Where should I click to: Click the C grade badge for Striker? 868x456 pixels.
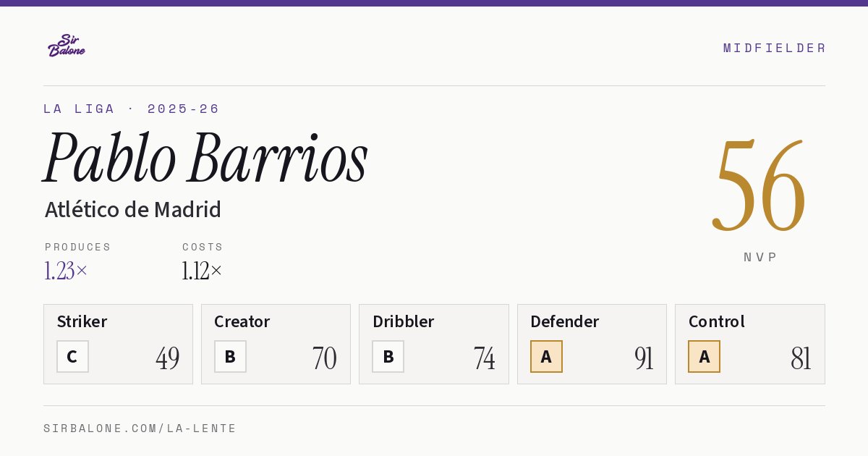[72, 356]
